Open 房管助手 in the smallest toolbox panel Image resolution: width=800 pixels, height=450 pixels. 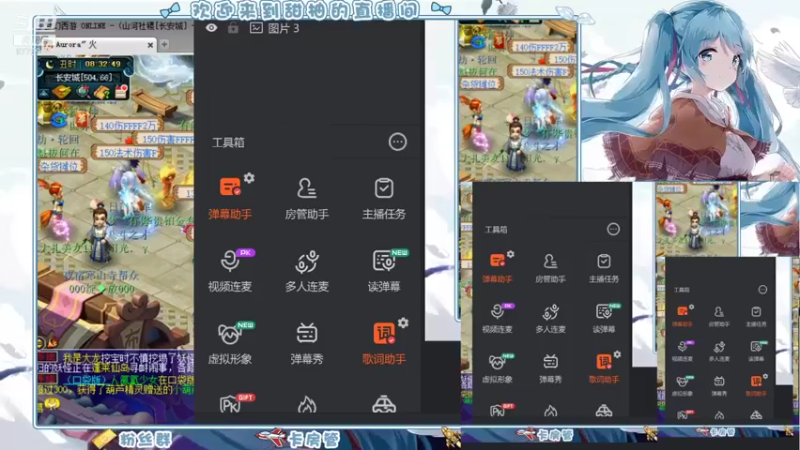coord(719,316)
